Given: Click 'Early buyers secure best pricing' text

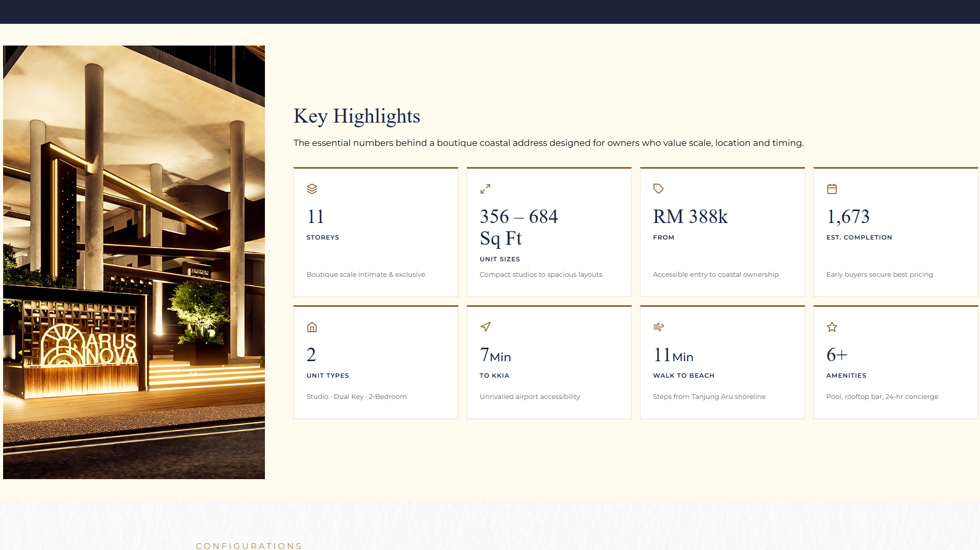Looking at the screenshot, I should click(x=879, y=275).
